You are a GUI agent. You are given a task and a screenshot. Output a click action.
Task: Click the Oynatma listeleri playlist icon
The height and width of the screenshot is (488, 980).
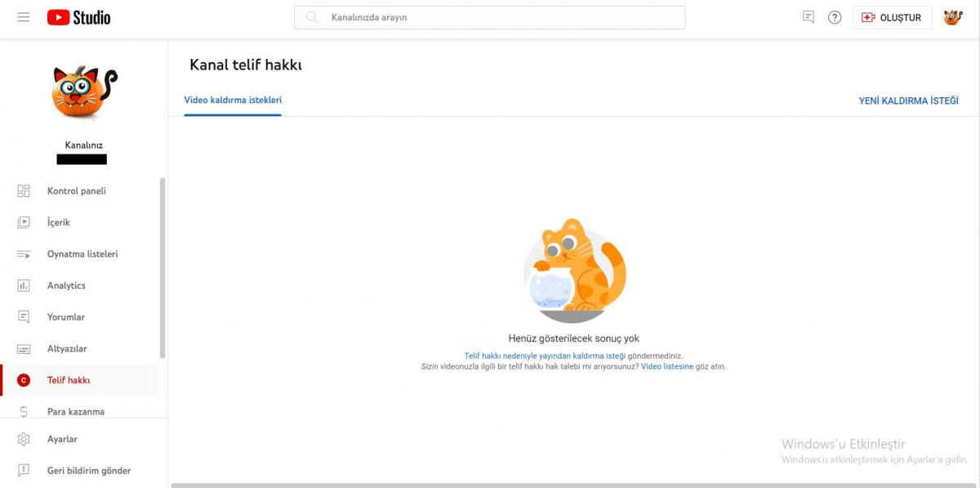[24, 254]
